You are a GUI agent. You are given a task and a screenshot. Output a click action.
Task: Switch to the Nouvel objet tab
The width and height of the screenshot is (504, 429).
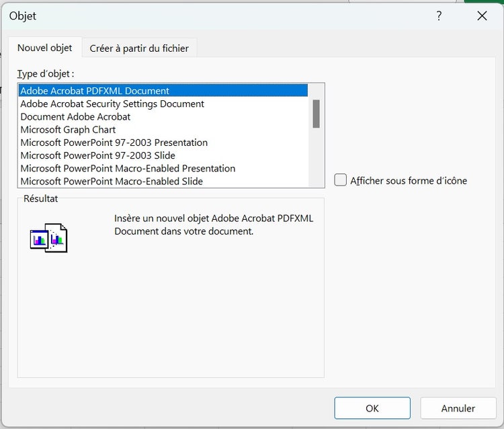click(x=44, y=48)
